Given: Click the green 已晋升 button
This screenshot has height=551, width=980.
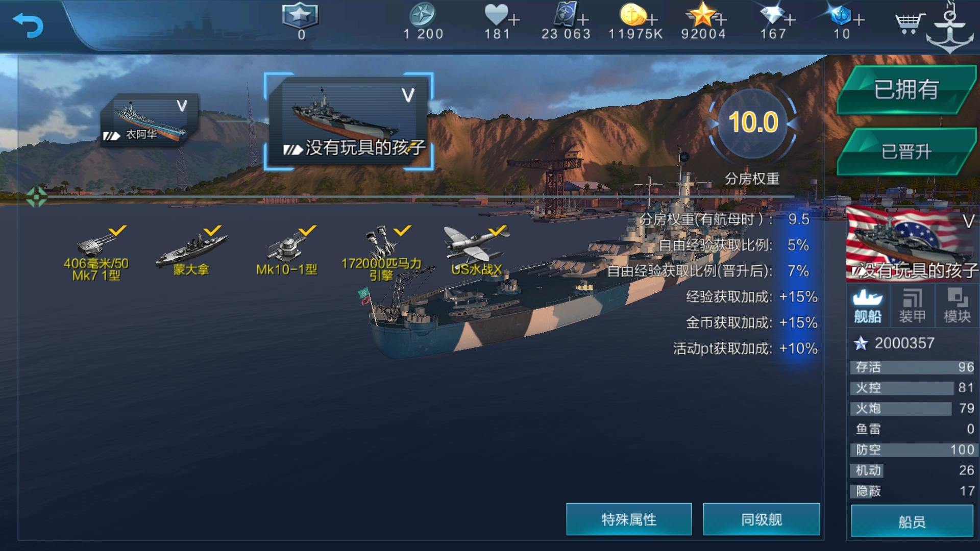Looking at the screenshot, I should tap(906, 152).
